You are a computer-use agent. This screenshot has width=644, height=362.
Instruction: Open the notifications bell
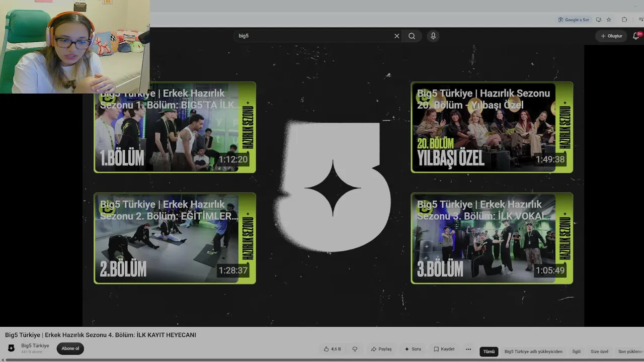(636, 36)
